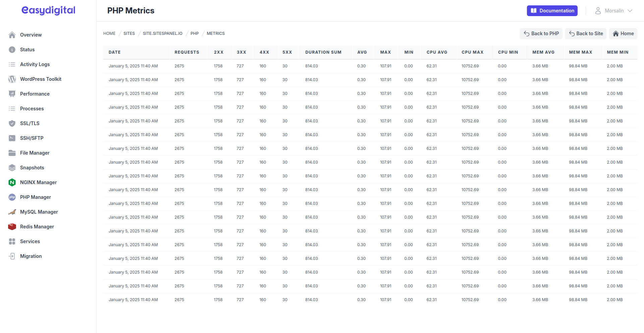Open the Redis Manager icon
This screenshot has width=644, height=333.
pos(12,227)
